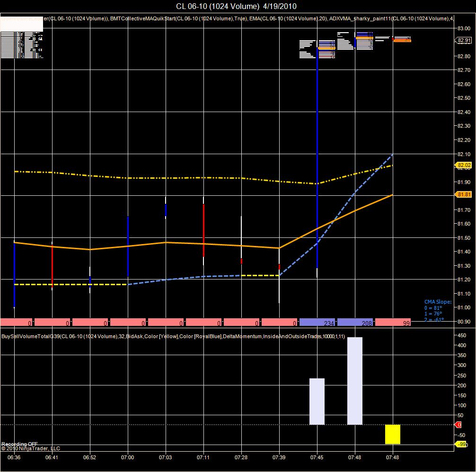Click the EMA indicator text in chart header
Screen dimensions: 476x472
(288, 18)
